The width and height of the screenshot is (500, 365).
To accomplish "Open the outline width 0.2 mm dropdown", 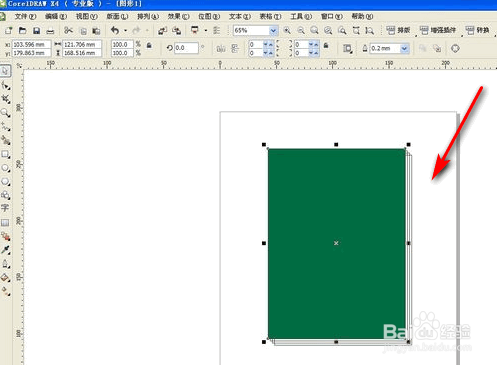I will [x=404, y=49].
